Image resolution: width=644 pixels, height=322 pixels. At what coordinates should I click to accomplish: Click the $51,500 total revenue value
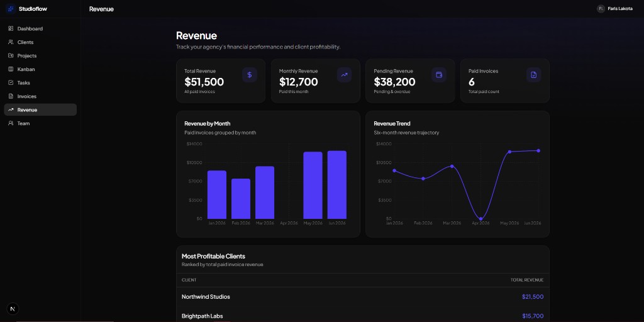click(x=204, y=82)
